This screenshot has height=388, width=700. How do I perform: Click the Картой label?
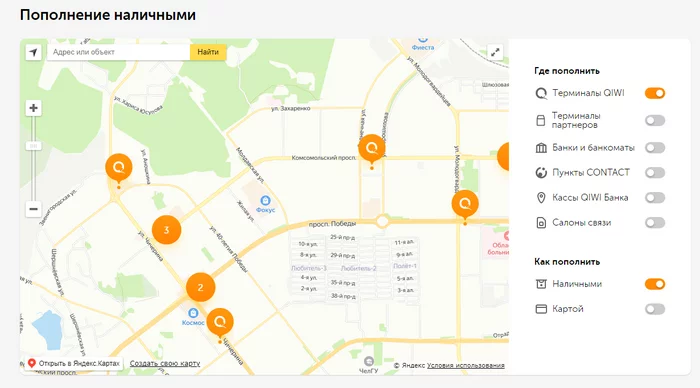(x=568, y=309)
